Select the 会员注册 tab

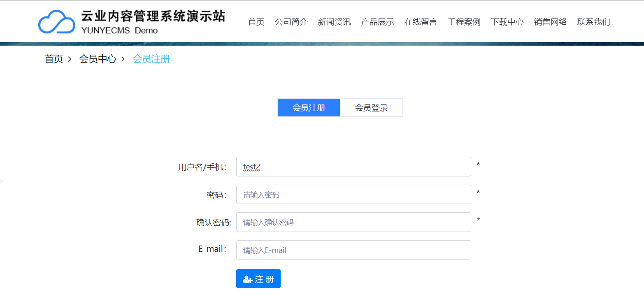(309, 107)
